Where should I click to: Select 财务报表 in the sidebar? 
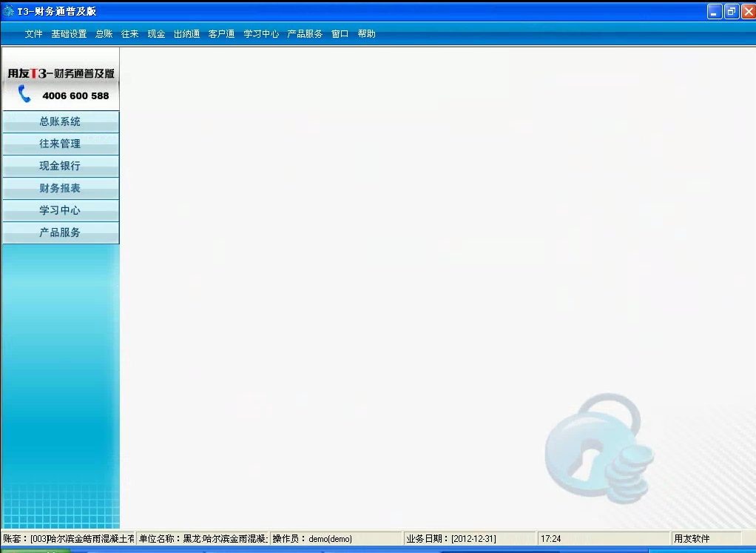pyautogui.click(x=60, y=188)
